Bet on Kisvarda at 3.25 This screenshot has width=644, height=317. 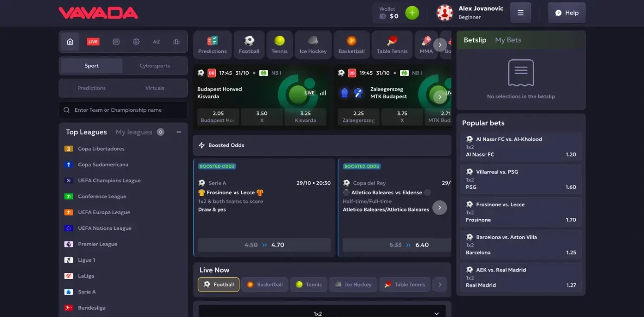click(x=305, y=117)
